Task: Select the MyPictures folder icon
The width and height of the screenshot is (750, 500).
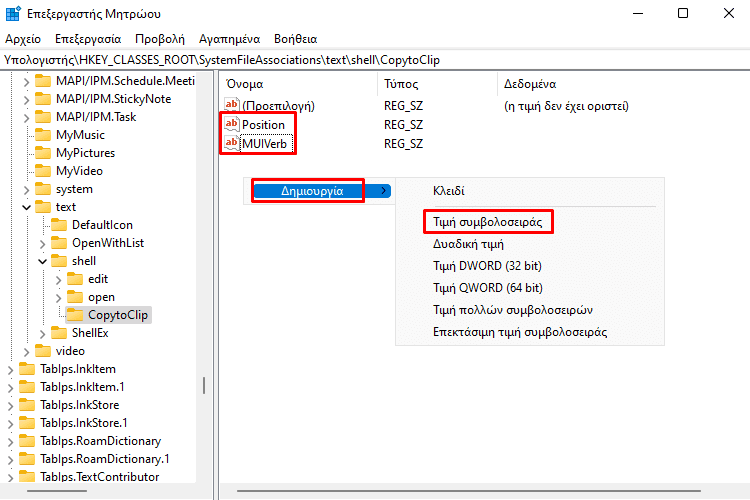Action: pos(43,153)
